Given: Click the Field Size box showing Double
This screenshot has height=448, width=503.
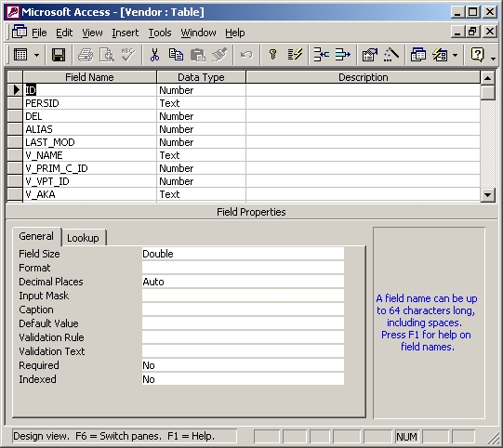Looking at the screenshot, I should coord(243,254).
